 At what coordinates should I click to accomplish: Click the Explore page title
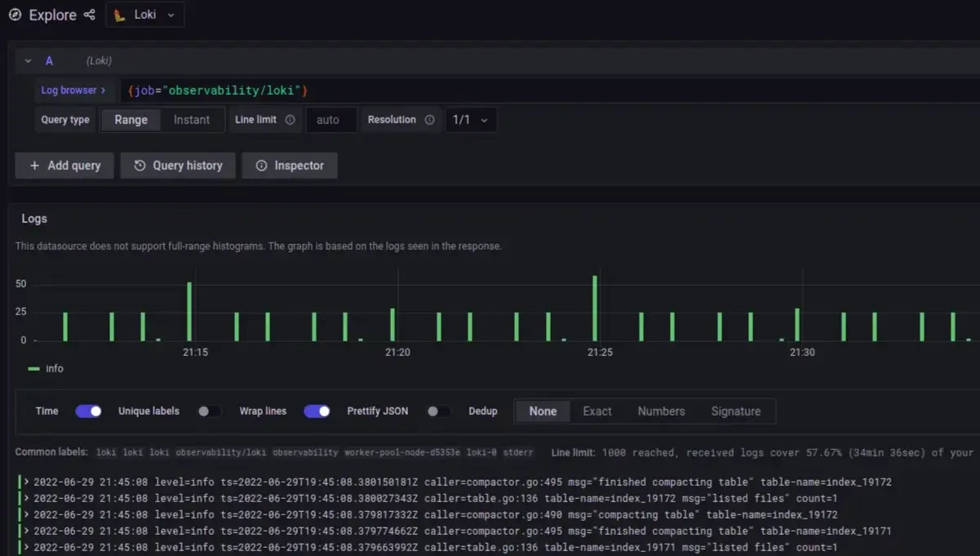52,15
